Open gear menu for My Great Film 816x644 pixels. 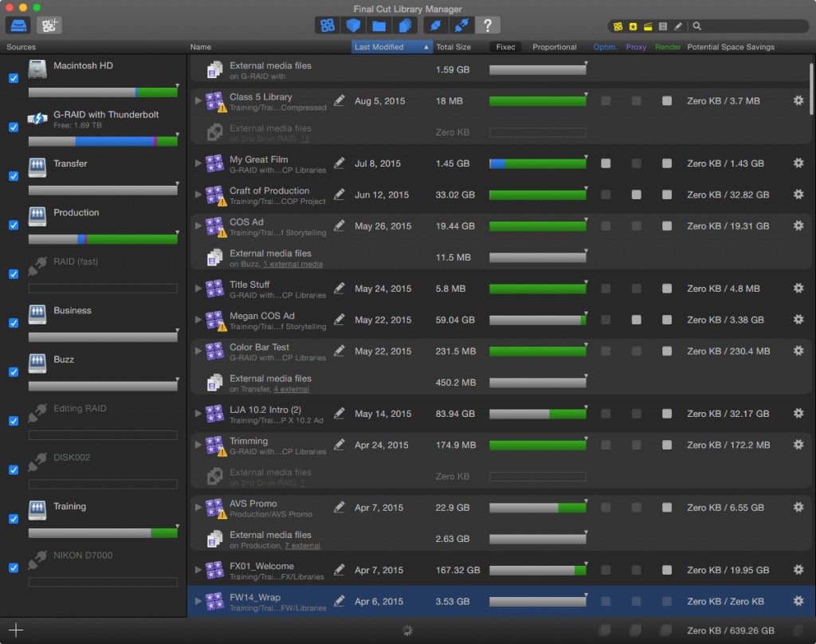click(x=798, y=163)
